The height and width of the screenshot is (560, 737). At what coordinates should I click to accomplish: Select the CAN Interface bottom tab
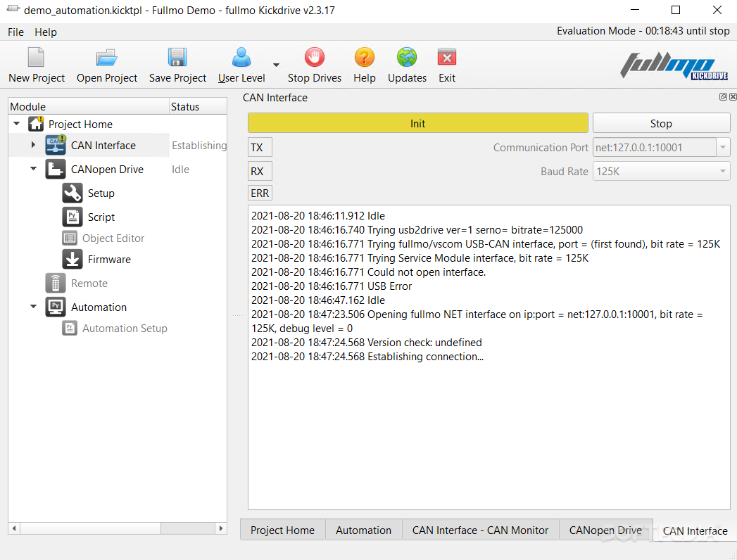pyautogui.click(x=695, y=531)
